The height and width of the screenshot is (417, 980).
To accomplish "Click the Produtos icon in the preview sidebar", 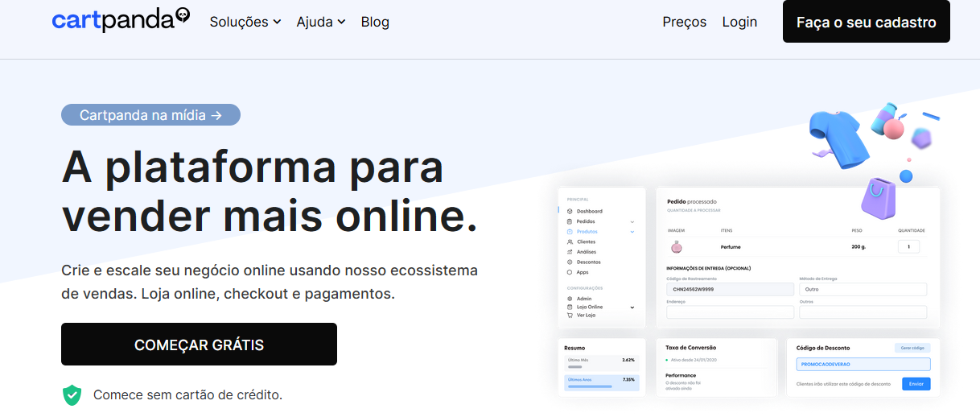I will coord(570,231).
